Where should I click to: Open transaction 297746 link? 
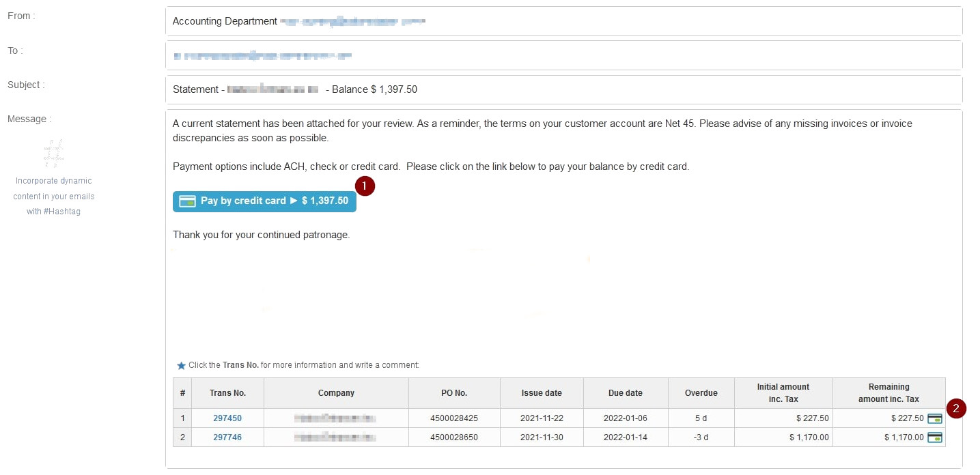pyautogui.click(x=227, y=437)
